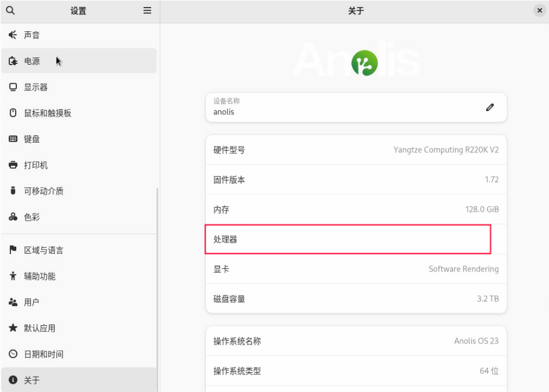Image resolution: width=549 pixels, height=392 pixels.
Task: Open the hamburger menu in Settings header
Action: point(147,10)
